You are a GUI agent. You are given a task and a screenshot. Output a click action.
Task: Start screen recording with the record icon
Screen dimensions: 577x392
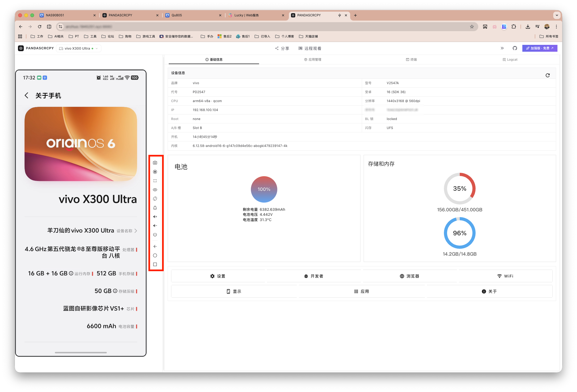click(155, 172)
